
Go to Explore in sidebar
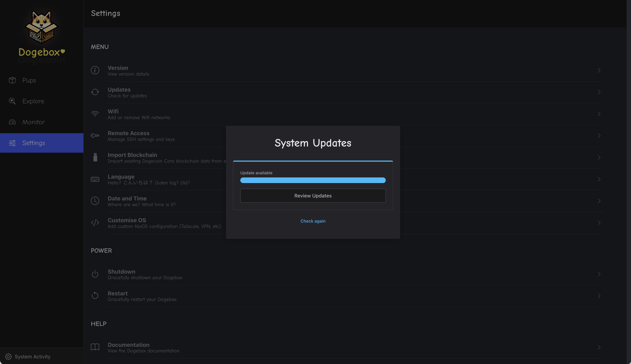[33, 101]
